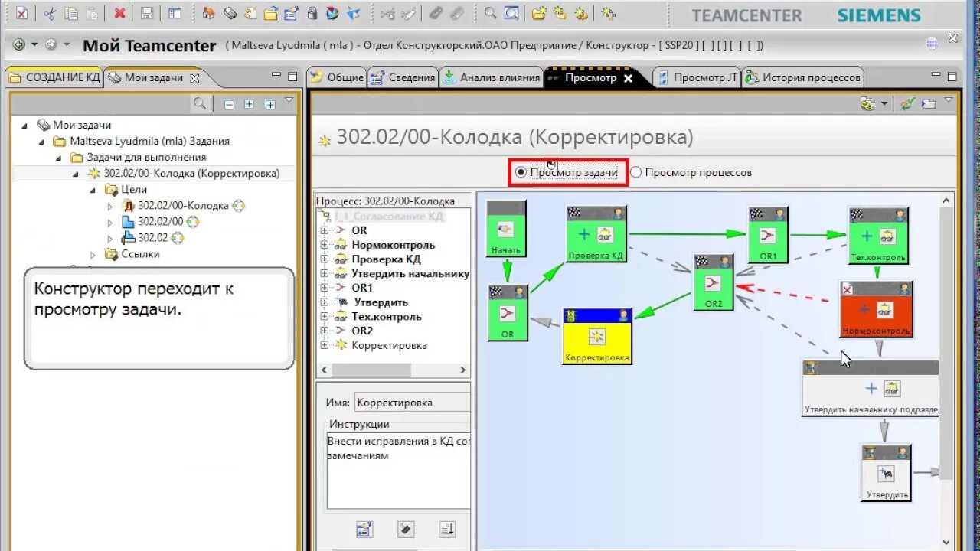Select the 302.02/00 target row in tree
The image size is (980, 551).
click(160, 221)
